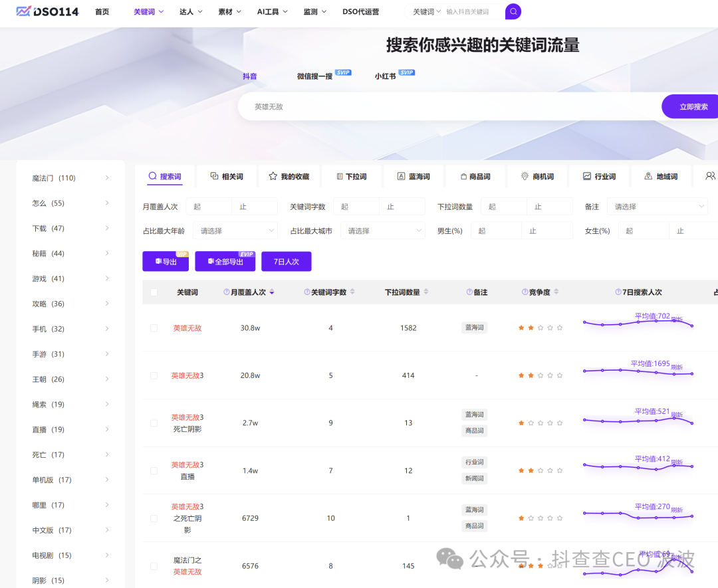The width and height of the screenshot is (718, 588).
Task: Click the magnifier search icon in top navbar
Action: [x=512, y=12]
